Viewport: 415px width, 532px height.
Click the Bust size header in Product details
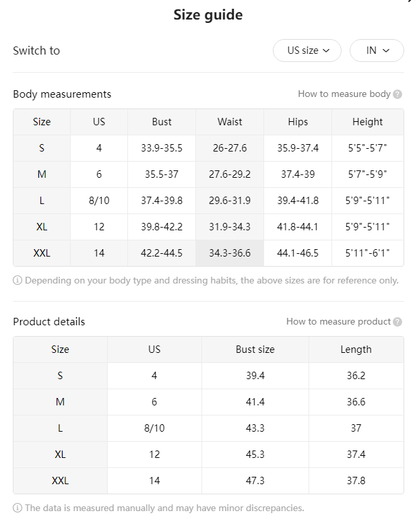(x=255, y=350)
